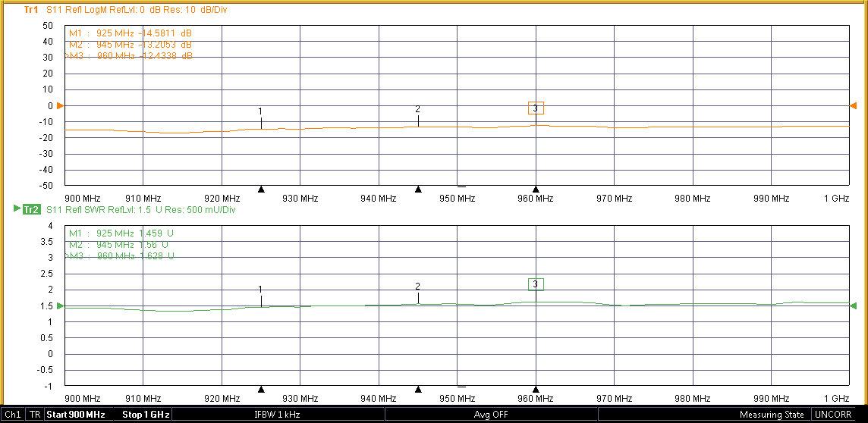Click the 925 MHz axis triangle under LogM graph
Viewport: 868px width, 423px height.
tap(261, 189)
